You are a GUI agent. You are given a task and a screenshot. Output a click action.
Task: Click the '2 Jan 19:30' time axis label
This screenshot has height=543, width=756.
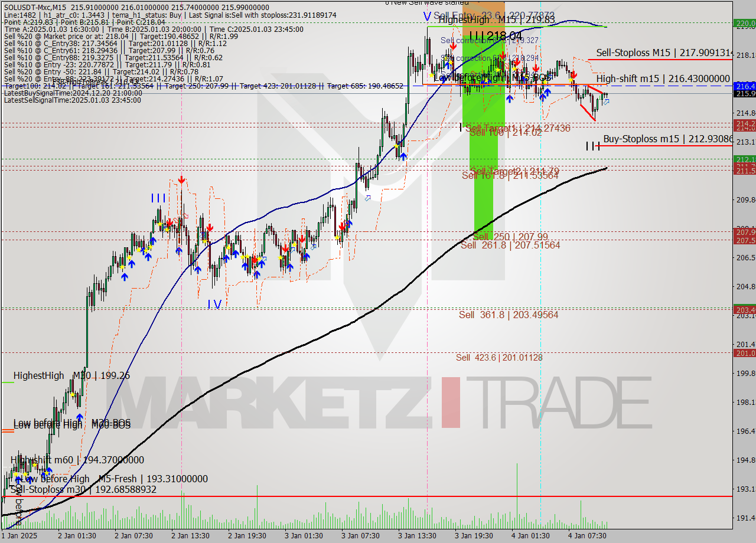tap(247, 536)
